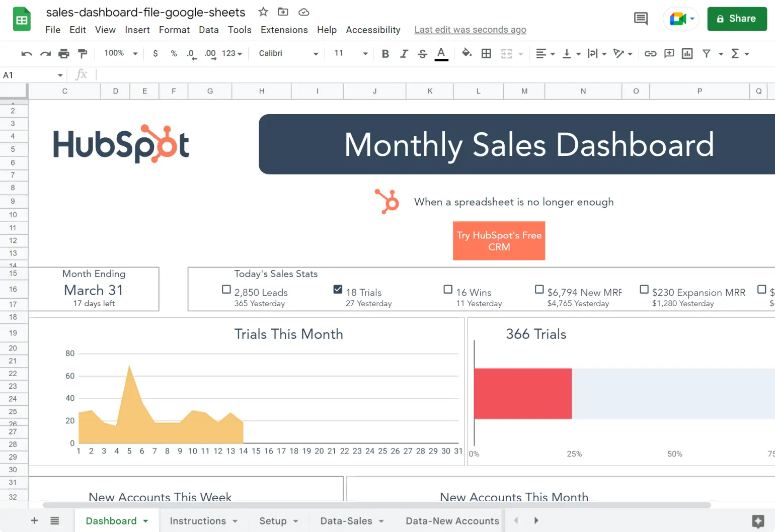775x532 pixels.
Task: Click Try HubSpot's Free CRM button
Action: [499, 241]
